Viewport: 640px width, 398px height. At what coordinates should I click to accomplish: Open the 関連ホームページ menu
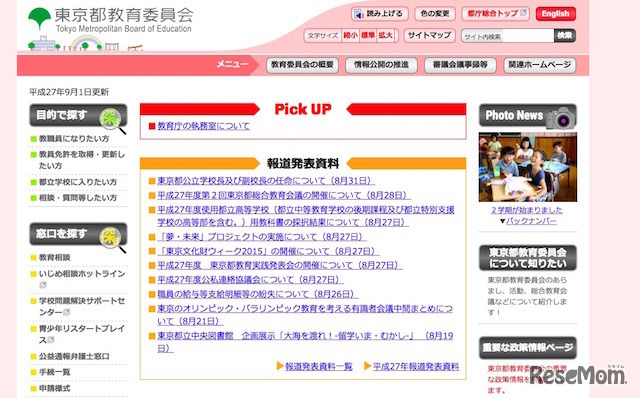(x=540, y=65)
